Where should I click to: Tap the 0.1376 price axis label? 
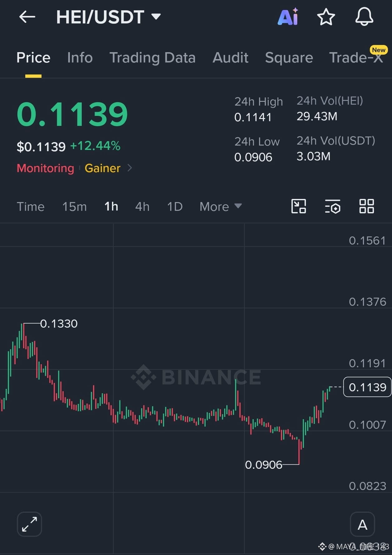tap(367, 302)
